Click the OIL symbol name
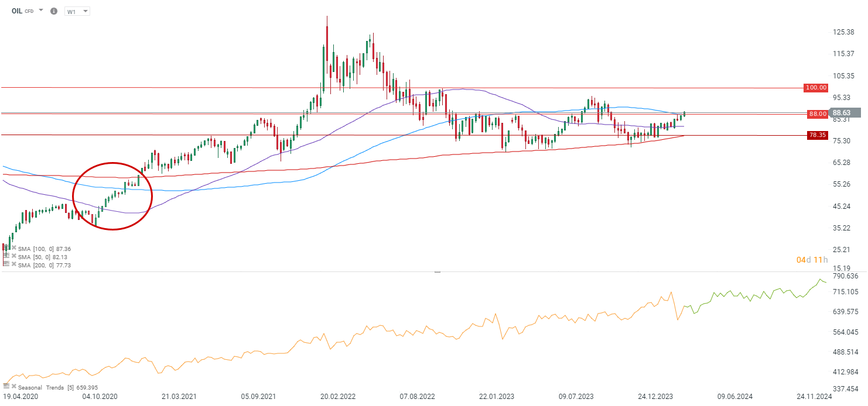This screenshot has height=406, width=868. pos(17,11)
